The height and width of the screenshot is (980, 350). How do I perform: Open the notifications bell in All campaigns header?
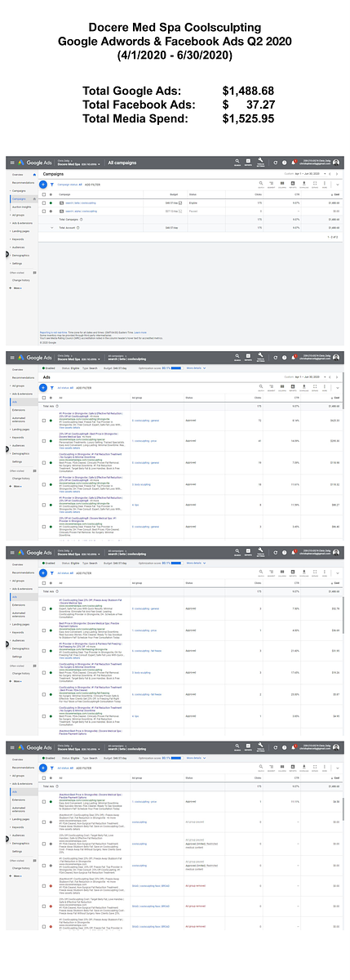pyautogui.click(x=294, y=162)
